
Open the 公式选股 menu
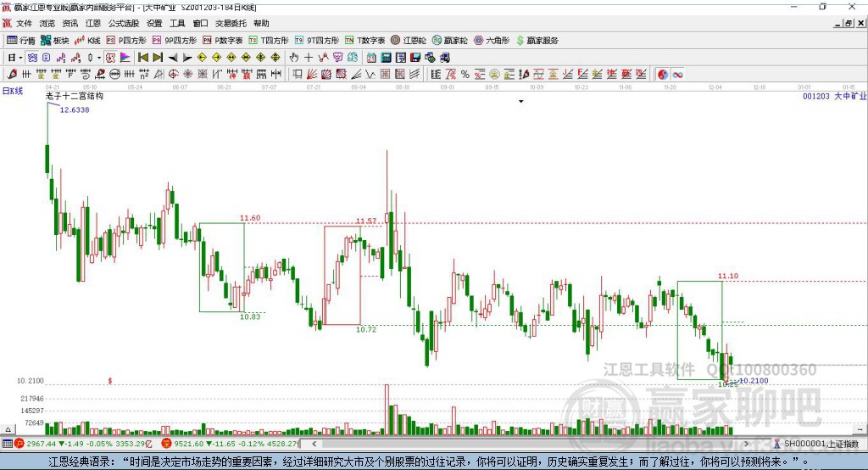tap(124, 23)
